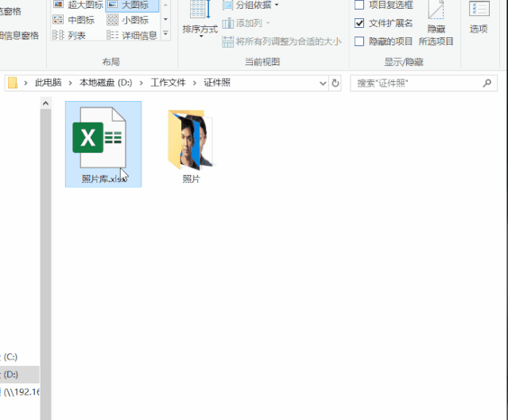Screen dimensions: 508x420
Task: Open Options (选项) button
Action: 479,17
